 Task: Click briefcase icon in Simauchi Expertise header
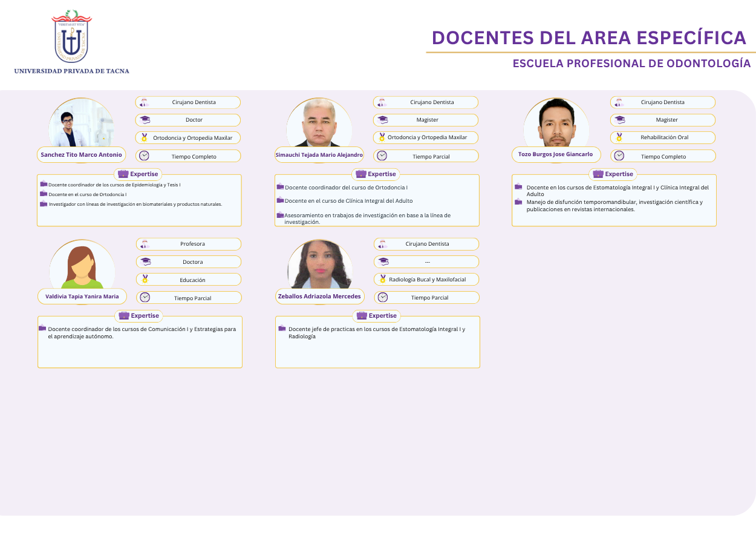(x=361, y=174)
